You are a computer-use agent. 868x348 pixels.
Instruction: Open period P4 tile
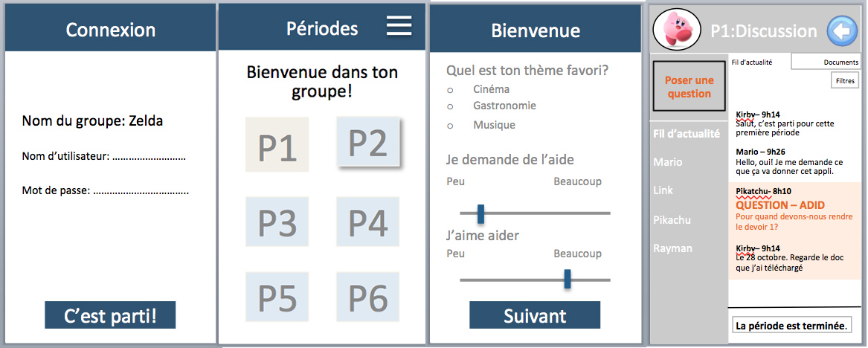pos(367,222)
